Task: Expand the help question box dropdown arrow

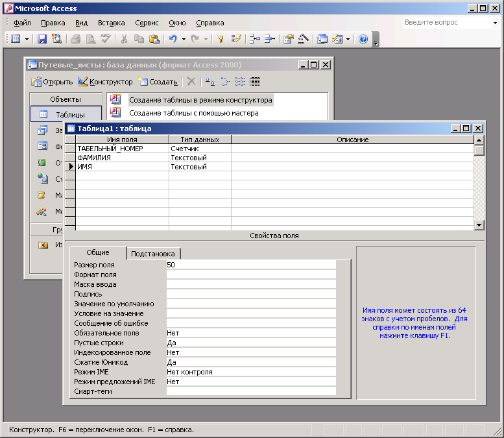Action: [495, 23]
